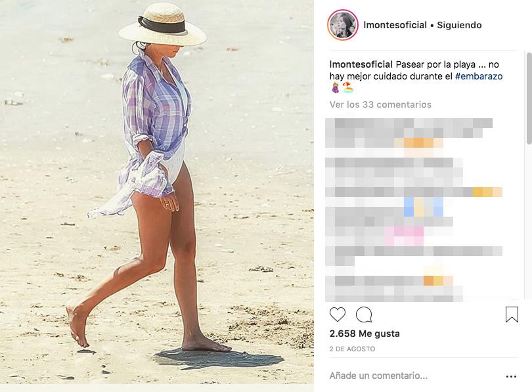The height and width of the screenshot is (392, 532).
Task: Expand Ver los 33 comentarios
Action: pyautogui.click(x=380, y=104)
